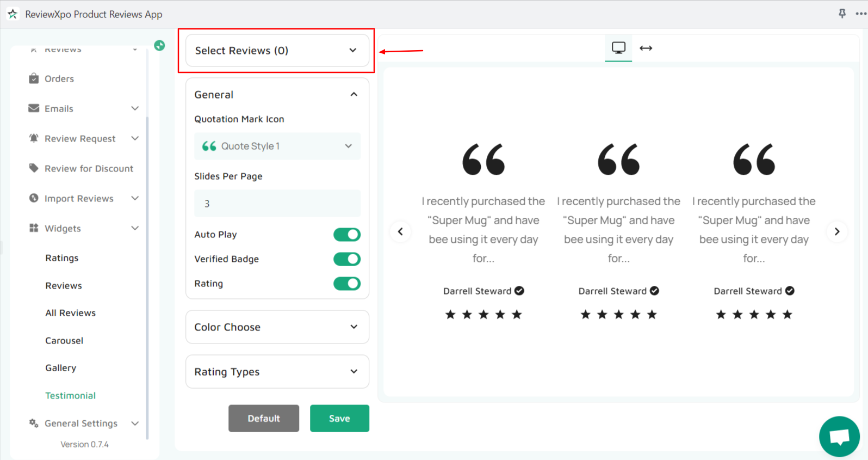
Task: Open Review for Discount menu item
Action: coord(89,168)
